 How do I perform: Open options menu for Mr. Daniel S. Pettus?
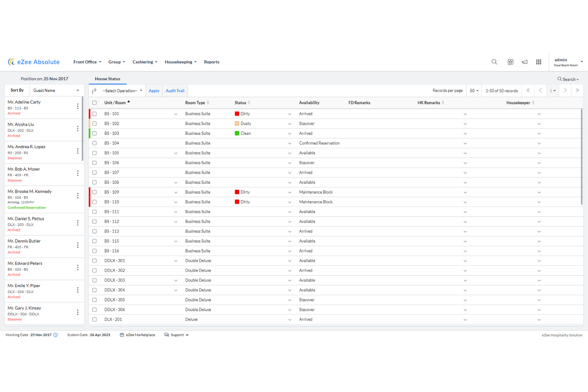point(77,223)
